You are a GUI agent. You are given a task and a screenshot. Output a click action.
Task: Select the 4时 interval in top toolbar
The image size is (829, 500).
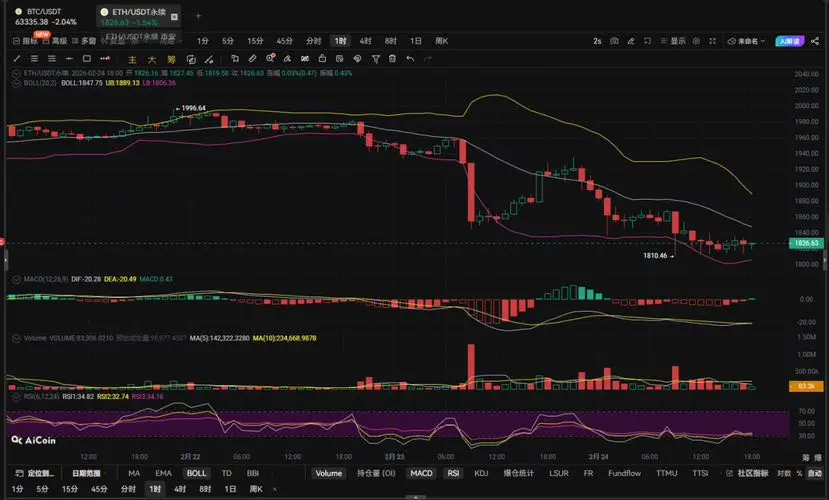coord(365,41)
